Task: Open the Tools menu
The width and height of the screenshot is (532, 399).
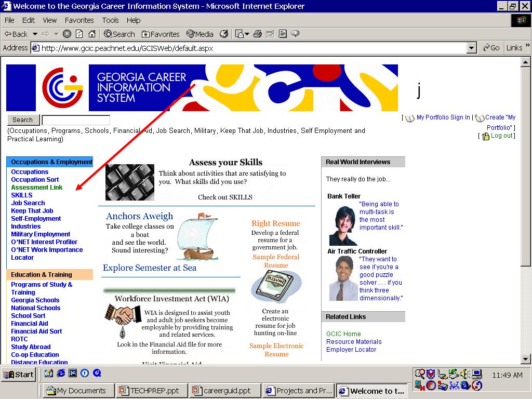Action: 110,20
